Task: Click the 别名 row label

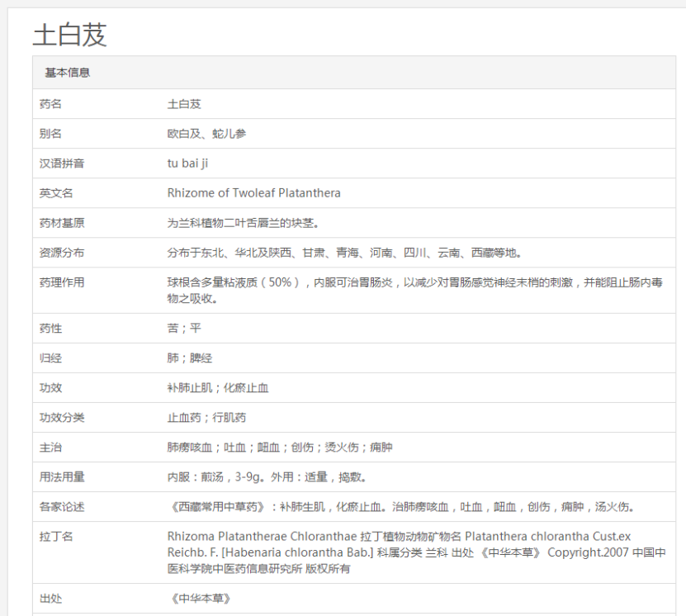Action: coord(50,134)
